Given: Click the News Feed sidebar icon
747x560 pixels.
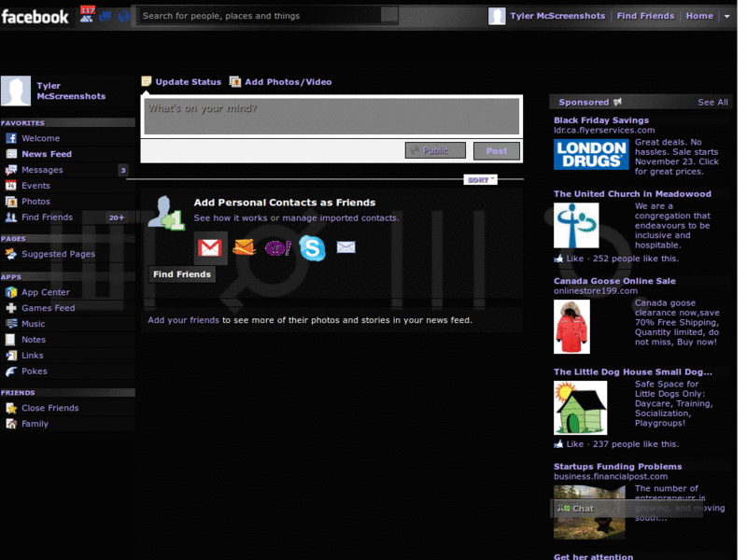Looking at the screenshot, I should pos(11,154).
